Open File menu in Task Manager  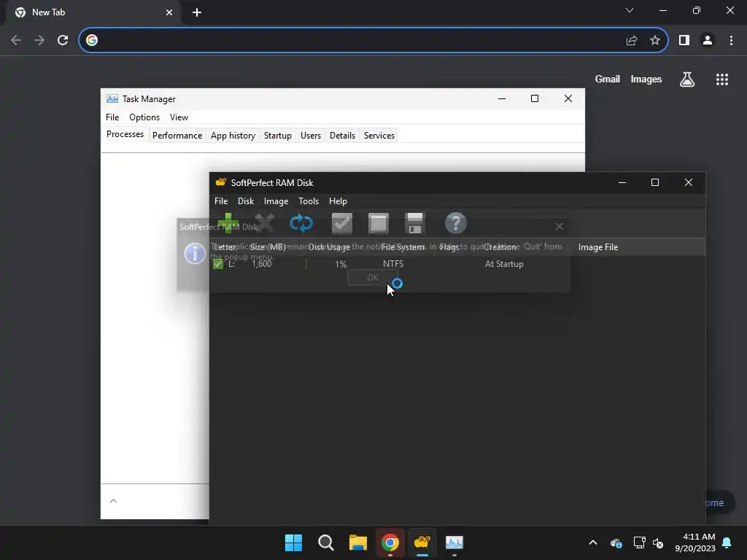pos(112,117)
